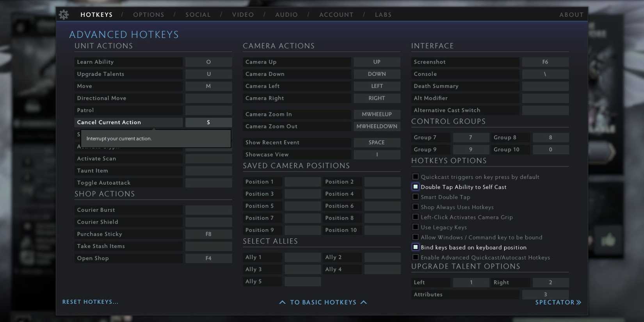Open the Options tab

coord(149,14)
